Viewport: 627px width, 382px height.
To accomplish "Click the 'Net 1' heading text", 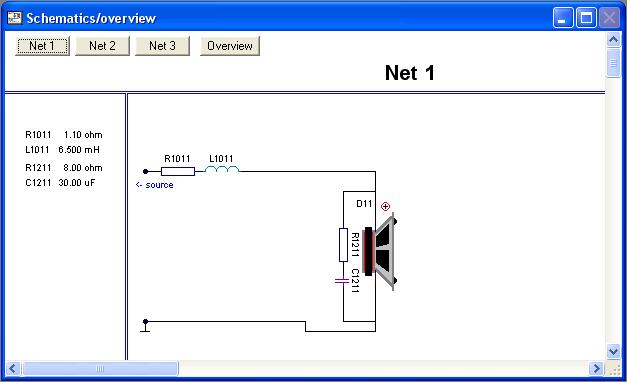I will [410, 73].
